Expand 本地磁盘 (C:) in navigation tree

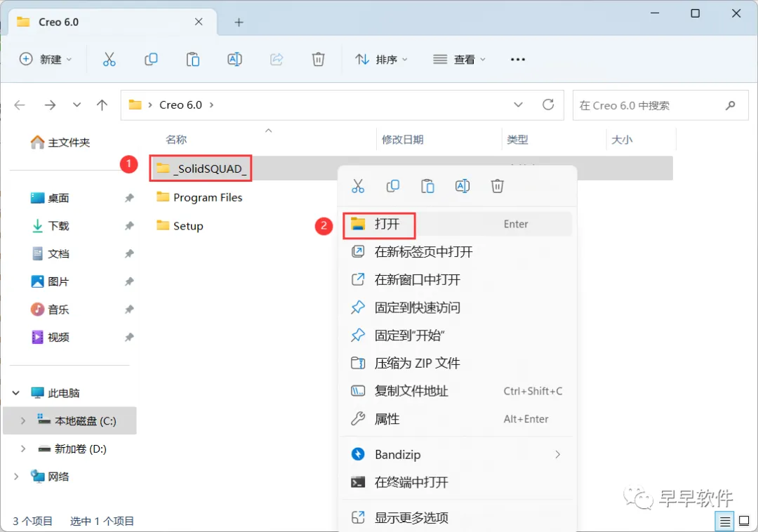tap(22, 421)
